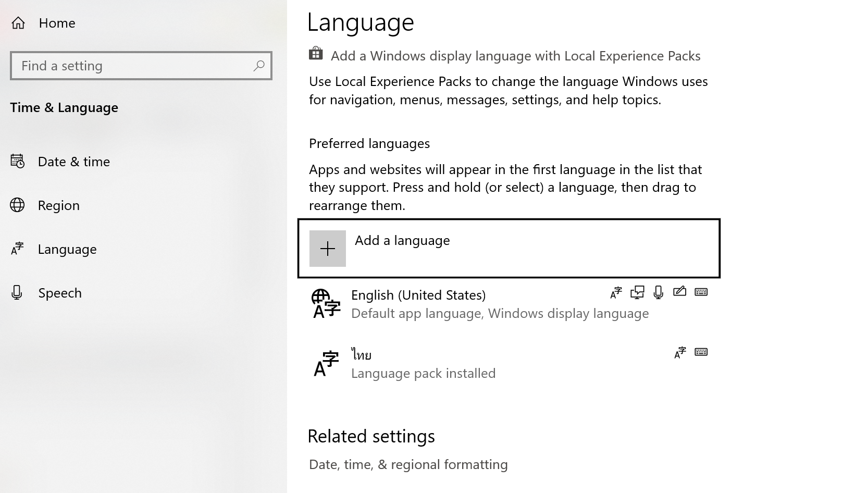Open the Home label in sidebar
The height and width of the screenshot is (493, 868).
[x=57, y=23]
